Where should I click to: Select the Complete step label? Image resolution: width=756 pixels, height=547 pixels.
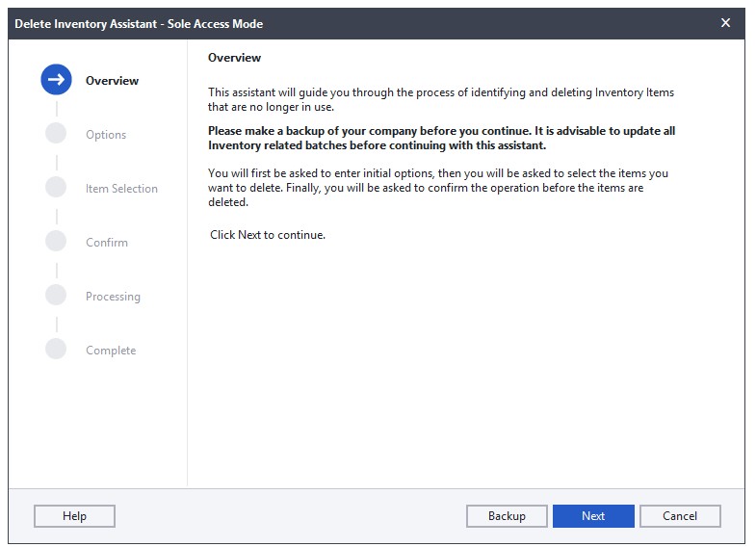[111, 351]
